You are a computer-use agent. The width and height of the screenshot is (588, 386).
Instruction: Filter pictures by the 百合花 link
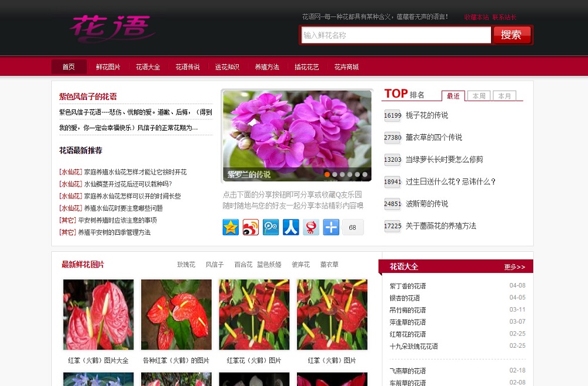tap(243, 264)
